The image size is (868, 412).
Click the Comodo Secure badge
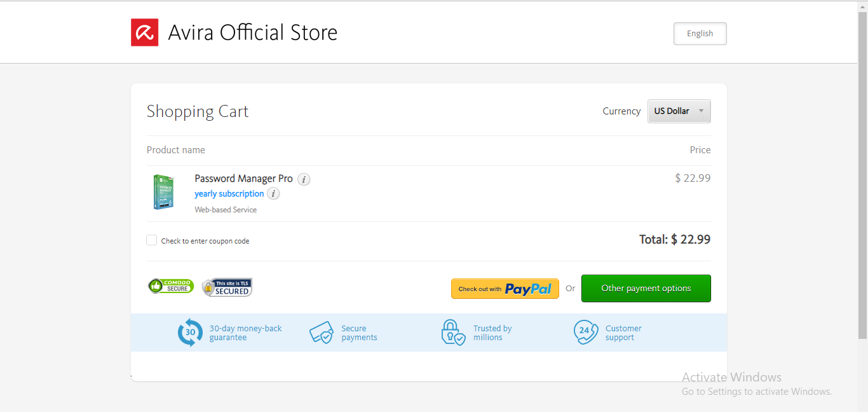click(171, 286)
